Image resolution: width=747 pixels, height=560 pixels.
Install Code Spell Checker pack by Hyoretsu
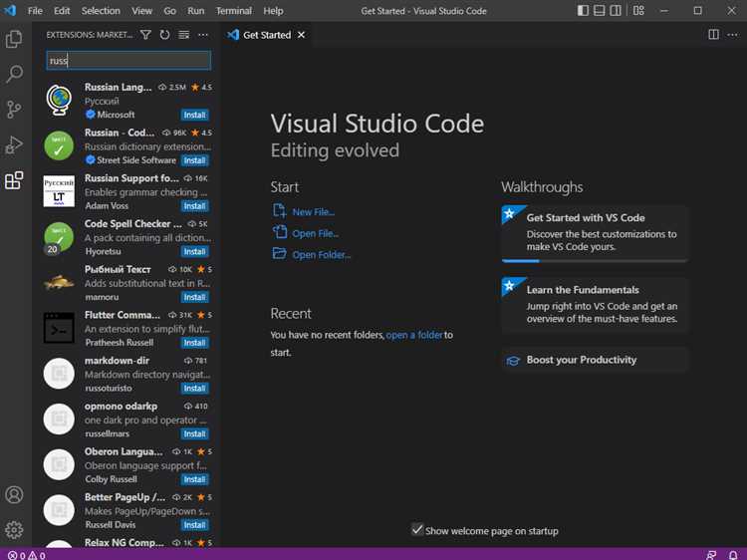point(195,252)
